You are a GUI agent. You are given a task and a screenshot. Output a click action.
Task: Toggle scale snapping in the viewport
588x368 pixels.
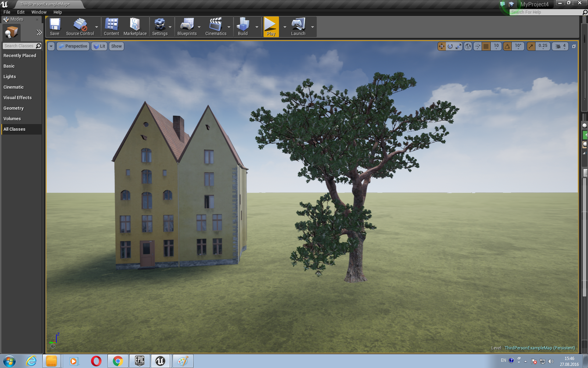click(x=531, y=46)
